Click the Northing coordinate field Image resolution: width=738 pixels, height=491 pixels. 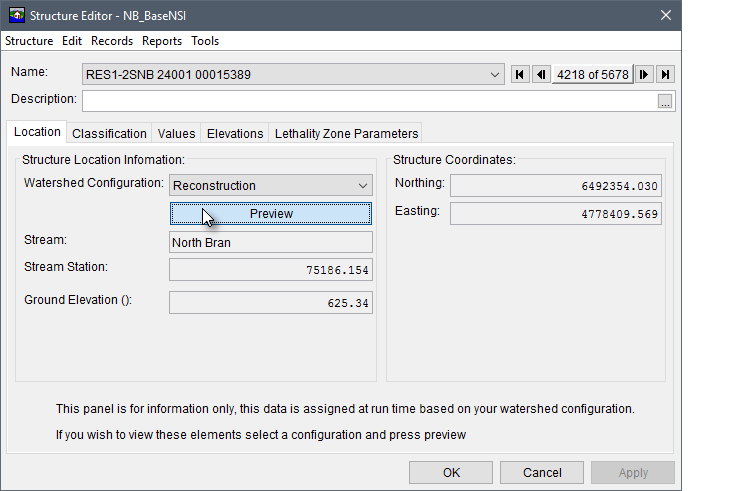555,186
